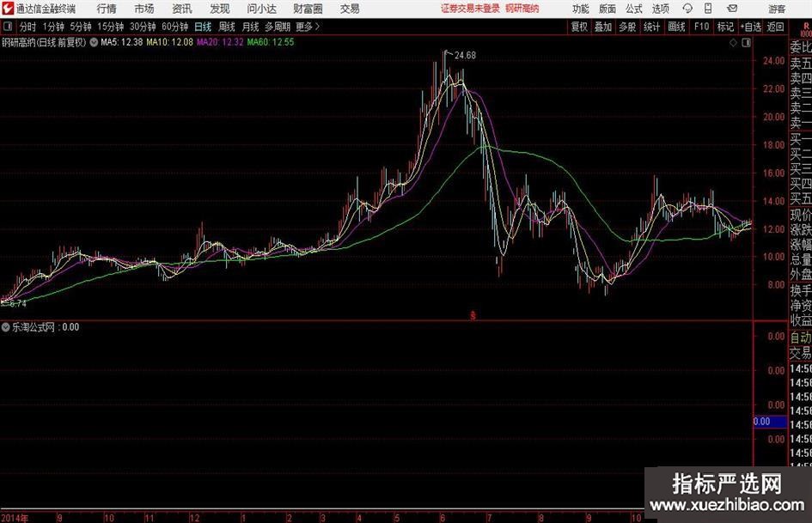Click the 证券交易未登录 login link
Viewport: 812px width, 523px height.
pyautogui.click(x=469, y=9)
